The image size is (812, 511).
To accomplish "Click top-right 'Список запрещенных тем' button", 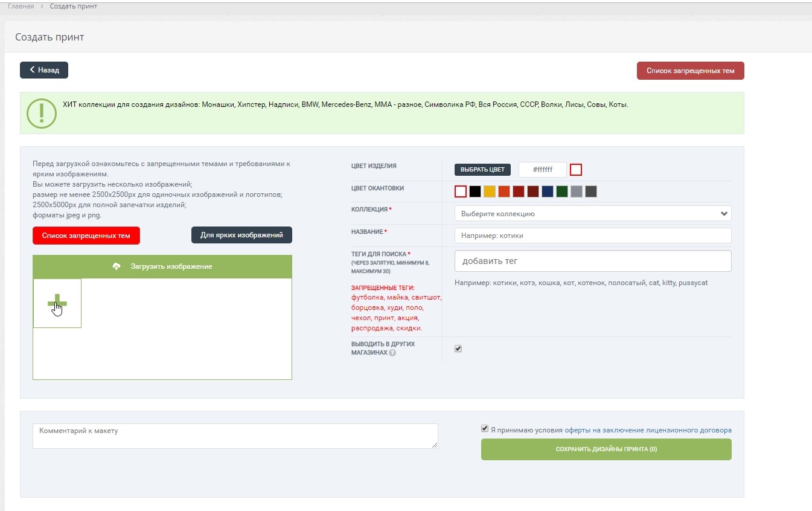I will (x=690, y=71).
